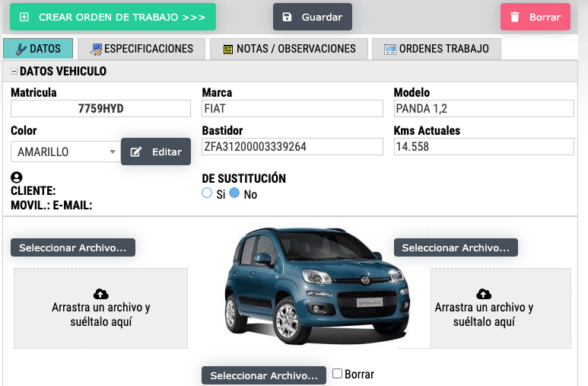This screenshot has height=386, width=588.
Task: Click the pencil edit icon on Editar
Action: tap(136, 152)
